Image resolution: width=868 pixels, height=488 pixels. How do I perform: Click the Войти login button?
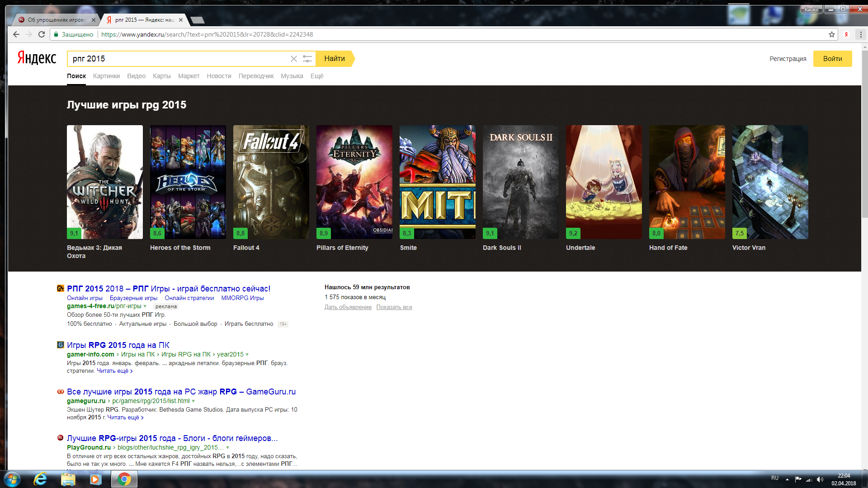(x=832, y=59)
